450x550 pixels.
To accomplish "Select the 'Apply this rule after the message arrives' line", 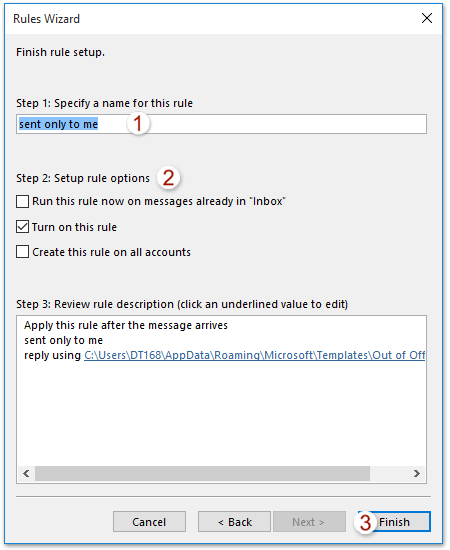I will click(x=126, y=326).
